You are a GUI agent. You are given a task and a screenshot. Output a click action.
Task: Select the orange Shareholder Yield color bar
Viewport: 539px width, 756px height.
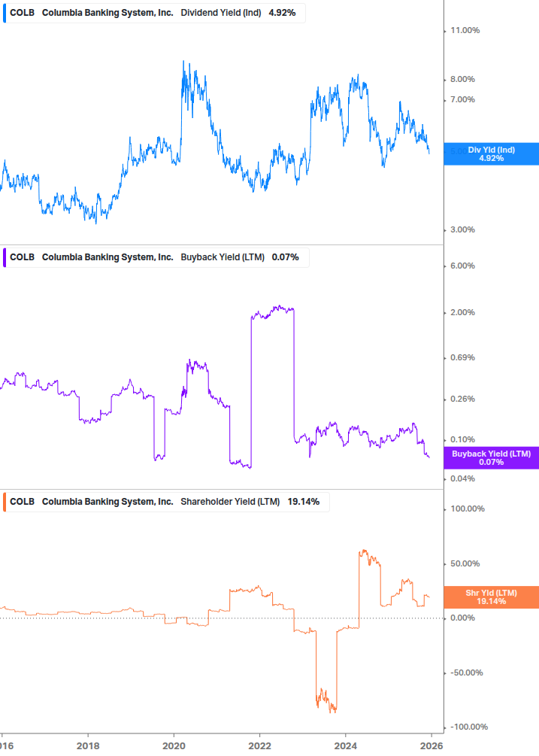(x=5, y=502)
